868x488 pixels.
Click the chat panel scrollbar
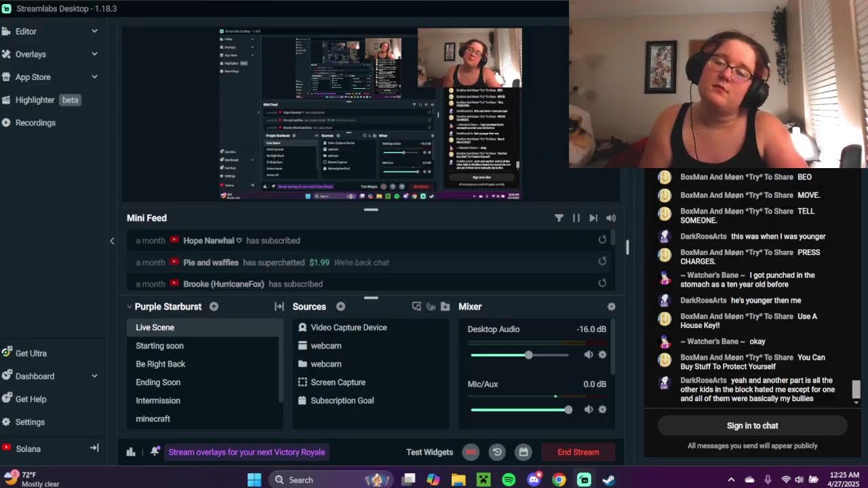(x=856, y=389)
